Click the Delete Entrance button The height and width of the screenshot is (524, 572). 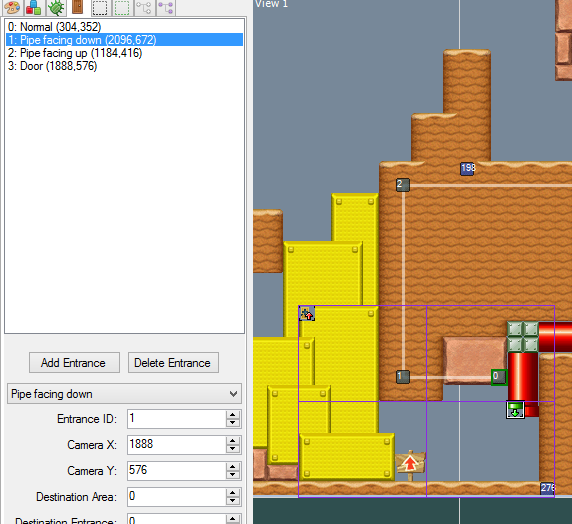[x=173, y=362]
